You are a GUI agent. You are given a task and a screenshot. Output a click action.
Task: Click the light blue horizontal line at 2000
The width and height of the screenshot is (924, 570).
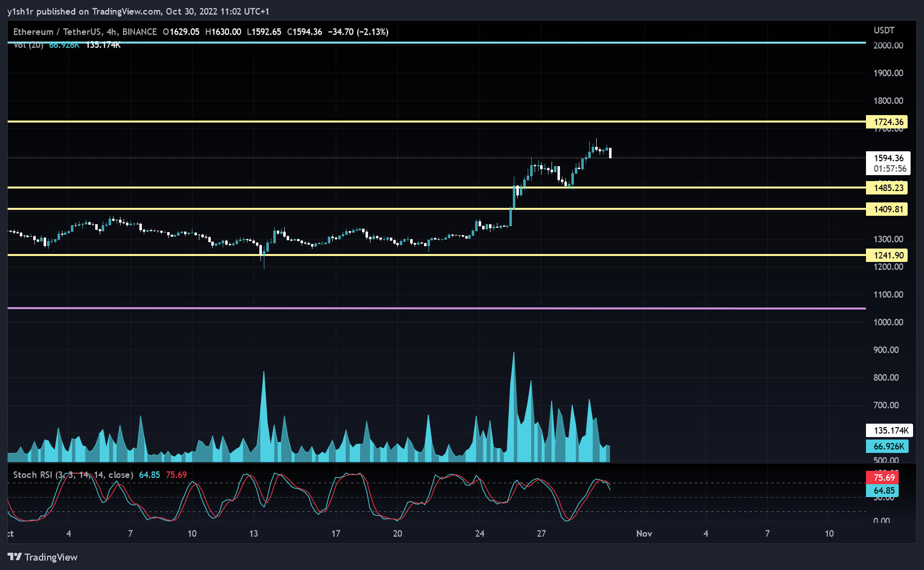point(436,43)
